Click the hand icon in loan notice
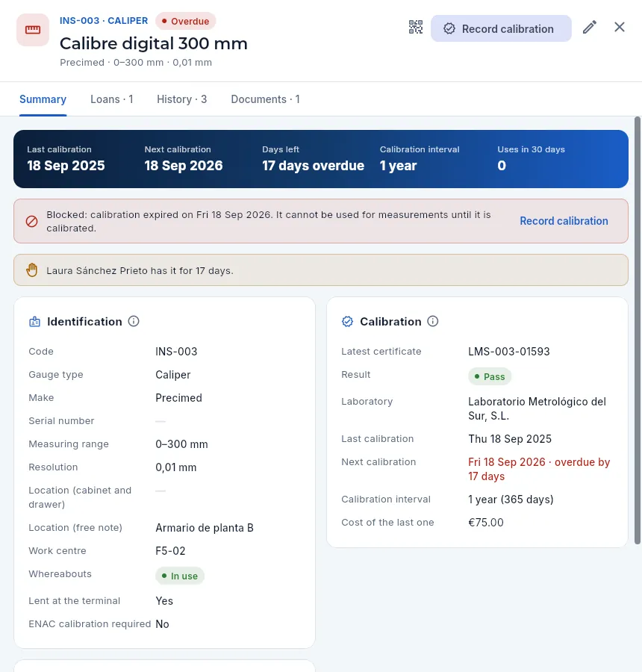This screenshot has width=642, height=672. (x=31, y=270)
